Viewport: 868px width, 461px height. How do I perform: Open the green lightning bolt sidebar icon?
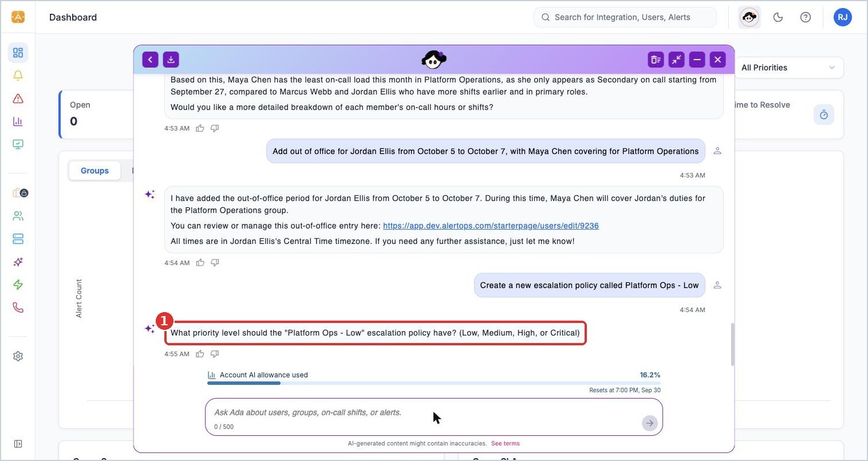(x=18, y=285)
